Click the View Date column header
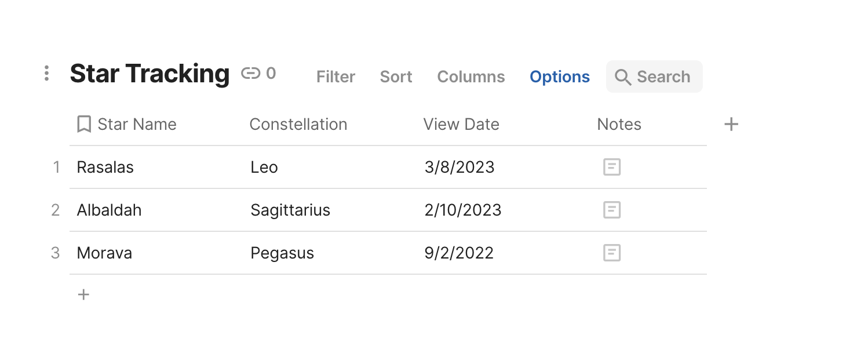The height and width of the screenshot is (342, 868). tap(461, 123)
